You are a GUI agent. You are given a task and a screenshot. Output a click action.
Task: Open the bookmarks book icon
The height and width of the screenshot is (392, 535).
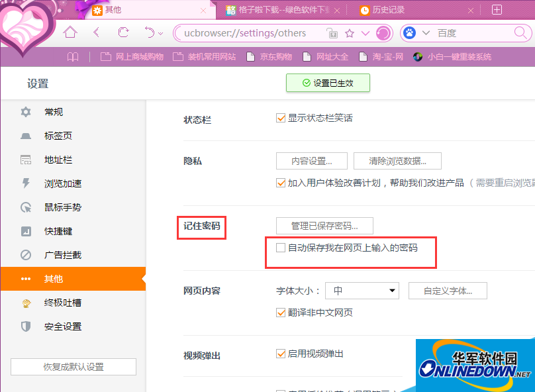click(73, 57)
